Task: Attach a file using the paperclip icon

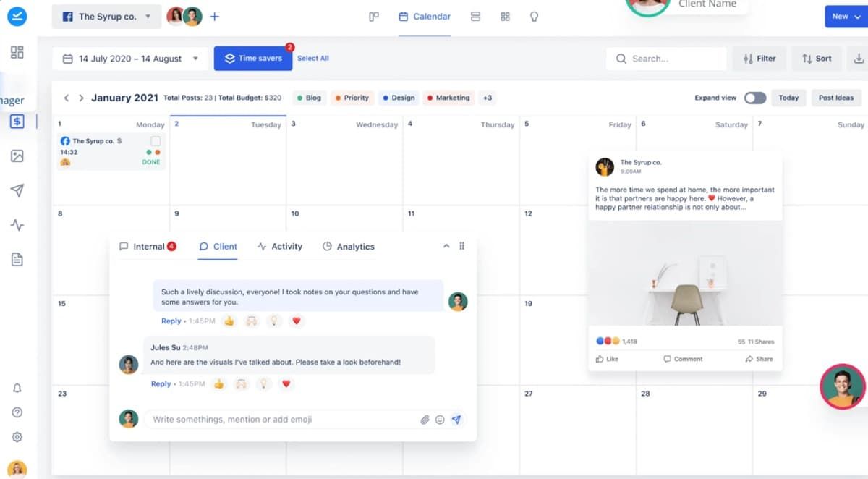Action: pos(425,420)
